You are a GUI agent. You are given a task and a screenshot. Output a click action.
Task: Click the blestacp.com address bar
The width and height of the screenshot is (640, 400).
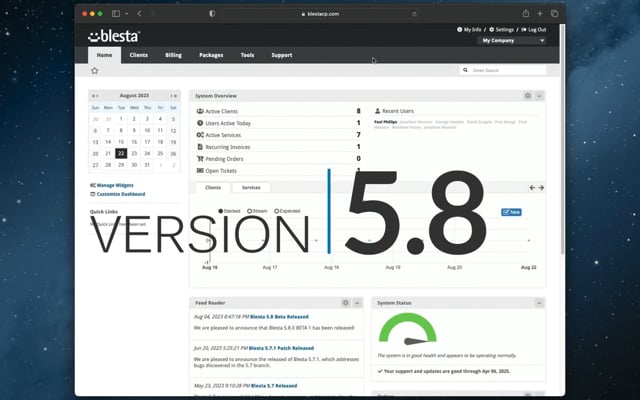point(320,14)
